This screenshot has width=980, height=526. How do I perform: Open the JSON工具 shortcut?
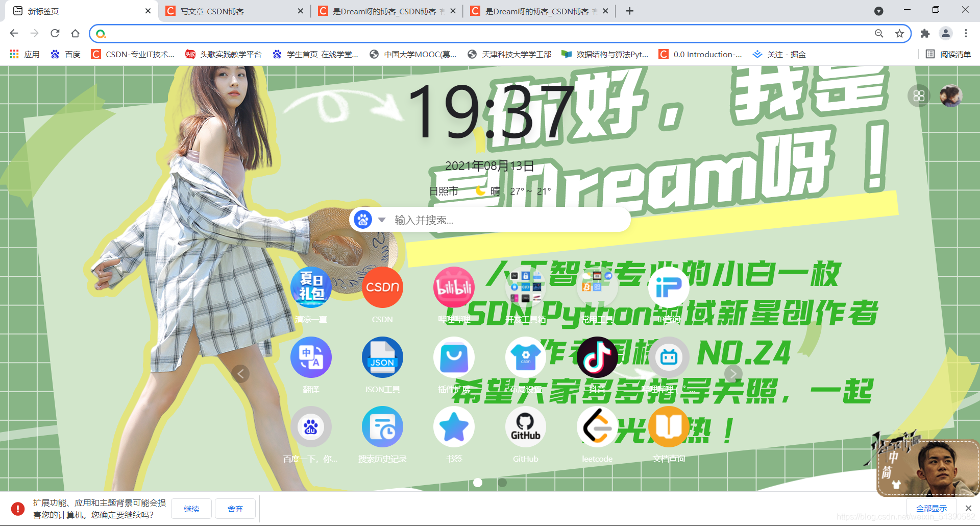(382, 357)
